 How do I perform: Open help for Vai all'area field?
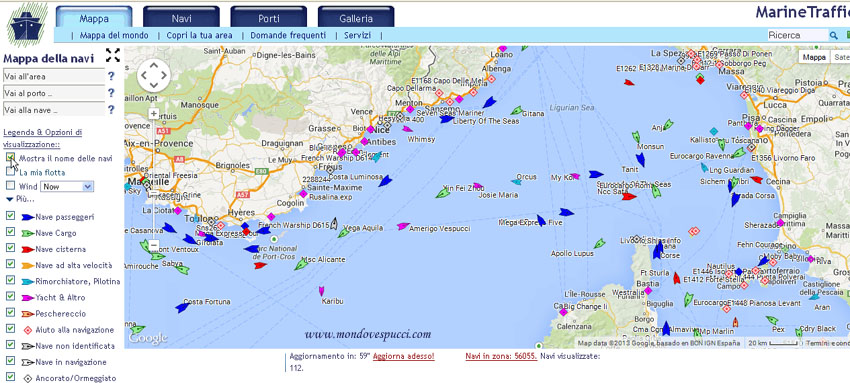[111, 76]
